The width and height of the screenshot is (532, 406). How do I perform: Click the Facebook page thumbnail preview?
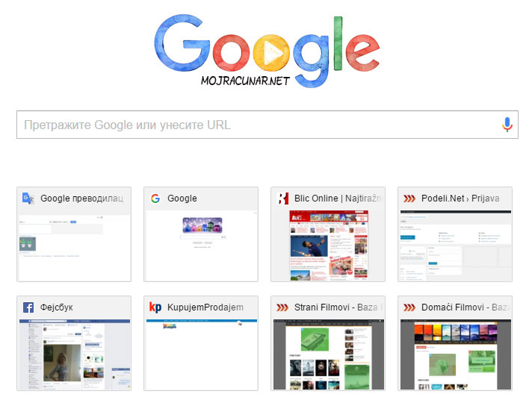[74, 355]
